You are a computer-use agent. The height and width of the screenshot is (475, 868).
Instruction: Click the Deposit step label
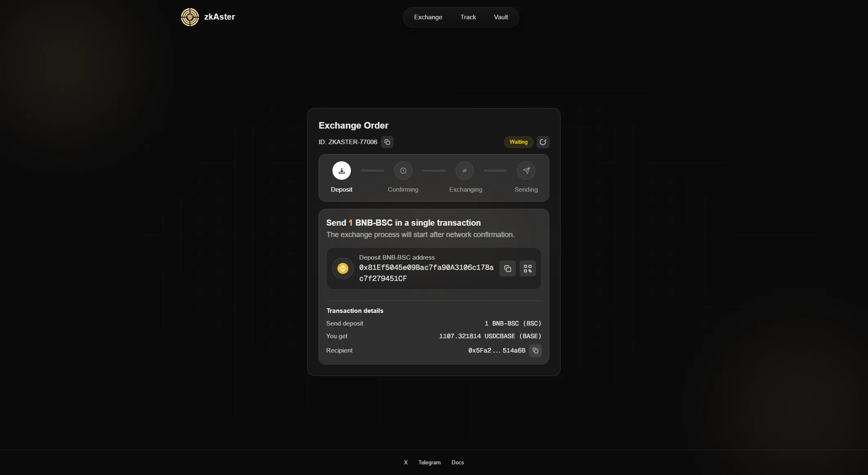coord(341,190)
